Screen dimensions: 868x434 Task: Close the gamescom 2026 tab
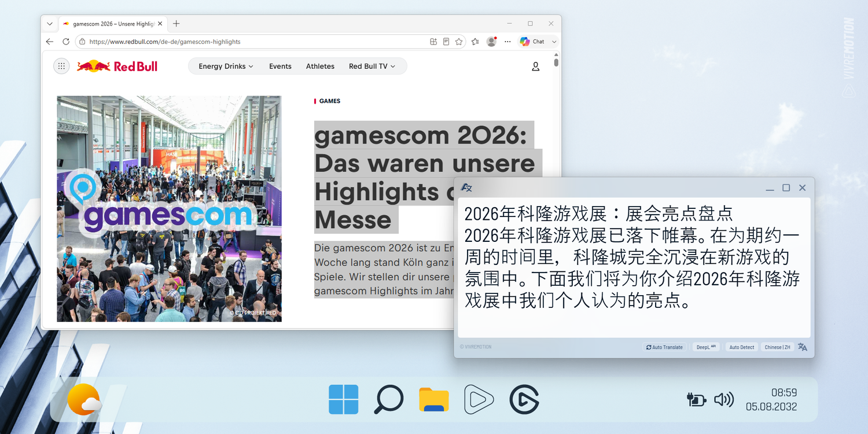(161, 24)
